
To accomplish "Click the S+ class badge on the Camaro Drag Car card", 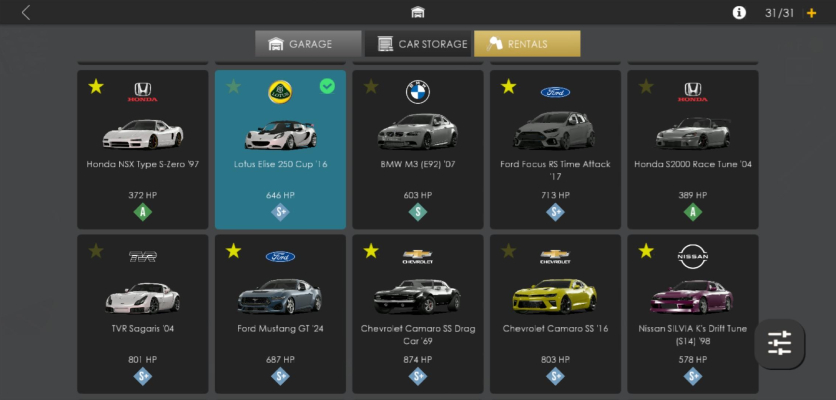I will pyautogui.click(x=417, y=377).
